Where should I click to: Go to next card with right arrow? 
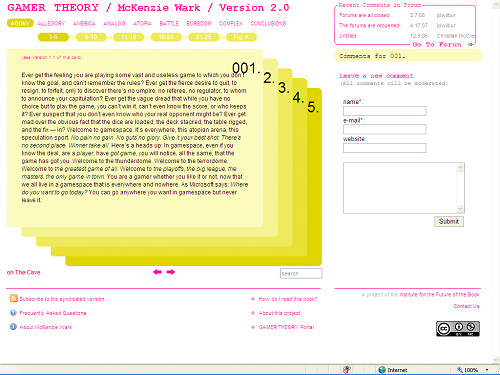tap(171, 272)
